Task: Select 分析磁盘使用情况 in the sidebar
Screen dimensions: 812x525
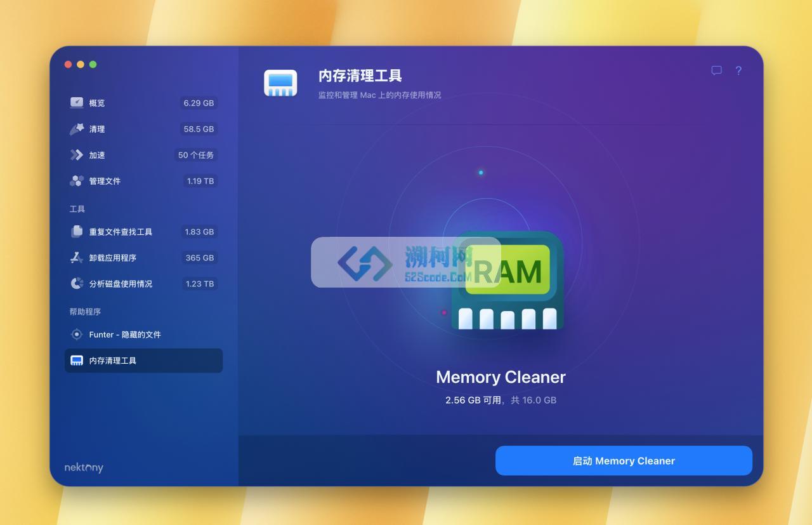Action: (x=143, y=284)
